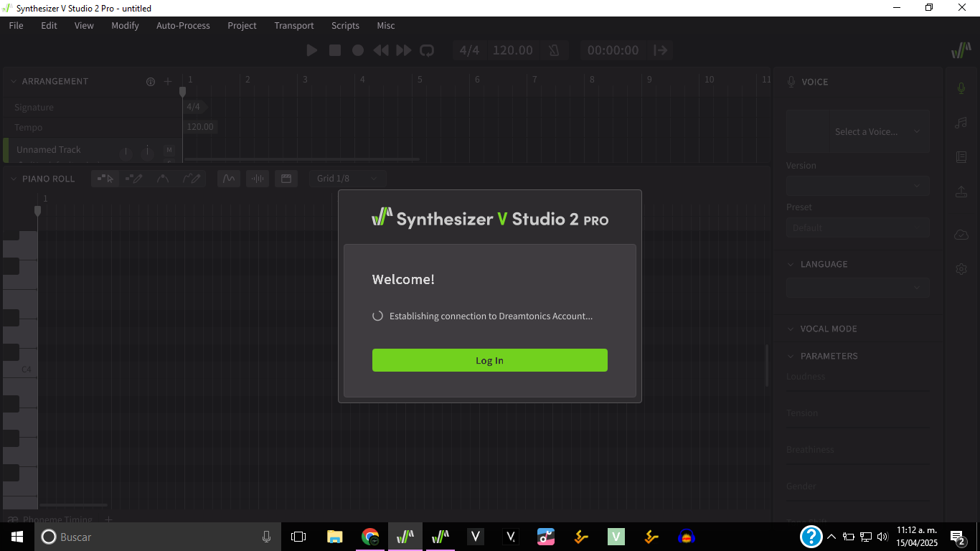Click the Fast-forward transport button

[x=404, y=50]
